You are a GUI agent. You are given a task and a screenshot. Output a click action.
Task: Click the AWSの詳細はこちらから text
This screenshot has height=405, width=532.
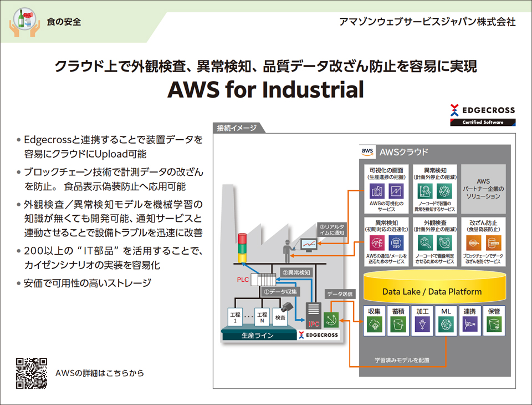[100, 373]
